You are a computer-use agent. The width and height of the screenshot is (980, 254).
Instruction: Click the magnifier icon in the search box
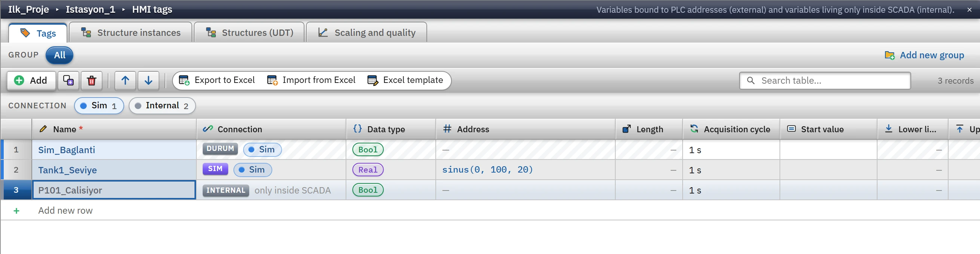pos(751,80)
